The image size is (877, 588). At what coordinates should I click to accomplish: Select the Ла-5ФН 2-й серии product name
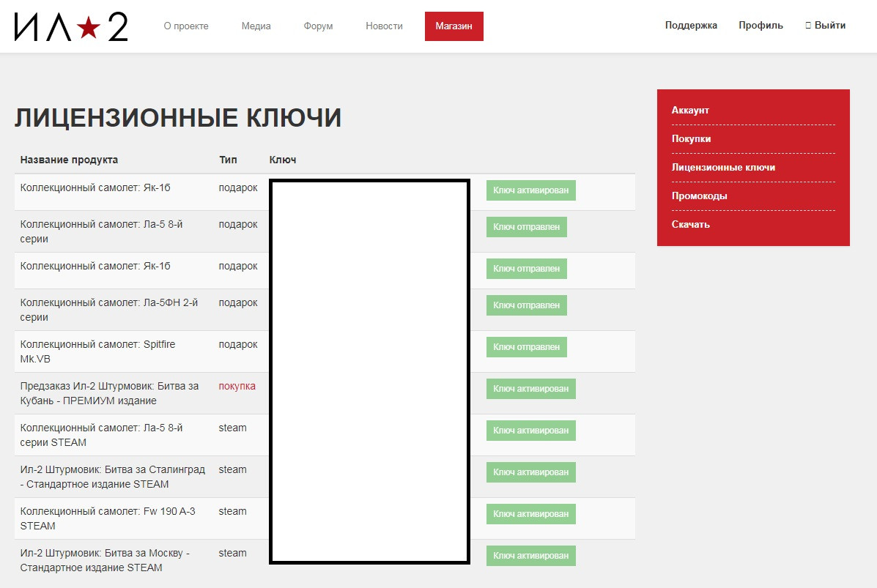pyautogui.click(x=109, y=310)
